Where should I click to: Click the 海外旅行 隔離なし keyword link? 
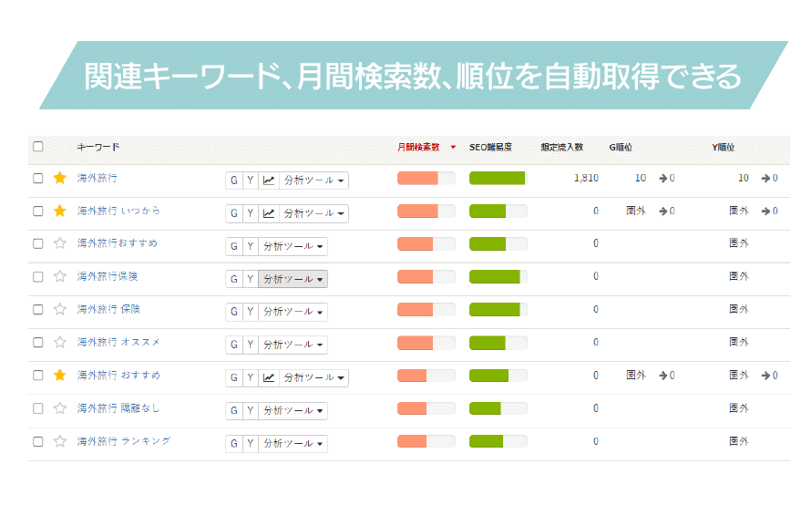coord(118,408)
